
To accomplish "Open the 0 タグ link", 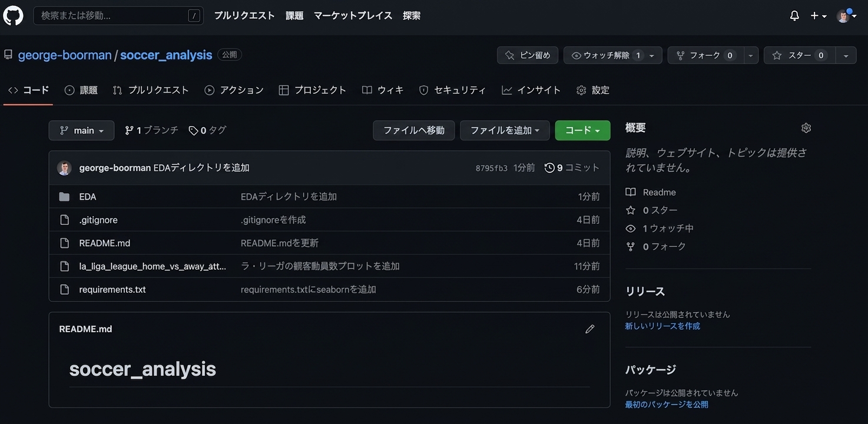I will tap(207, 130).
